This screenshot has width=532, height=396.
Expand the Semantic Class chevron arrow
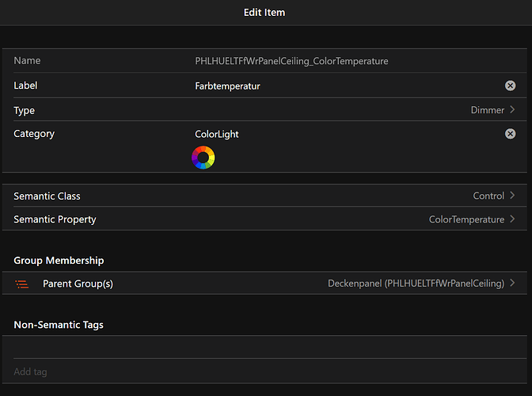coord(513,196)
